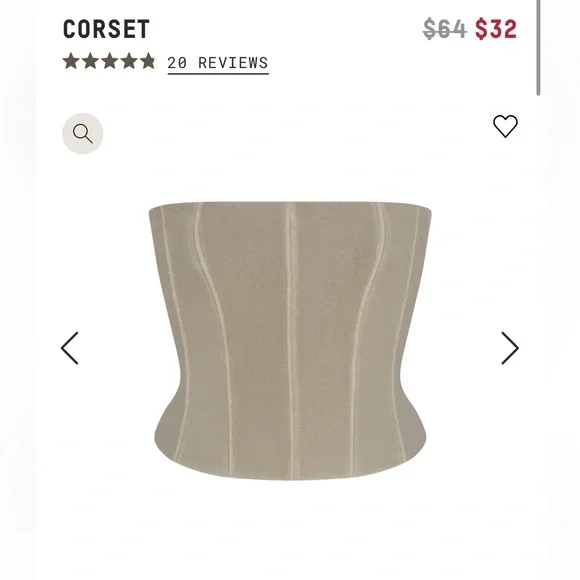Select the second rating star

pyautogui.click(x=90, y=61)
